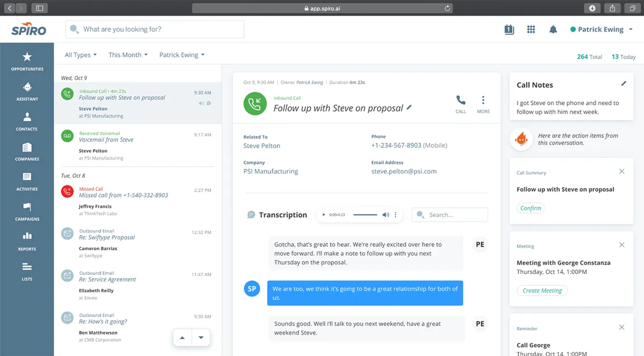Open Opportunities in the sidebar
Image resolution: width=644 pixels, height=356 pixels.
(27, 62)
